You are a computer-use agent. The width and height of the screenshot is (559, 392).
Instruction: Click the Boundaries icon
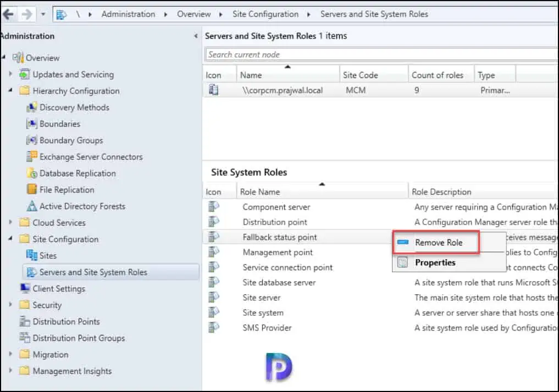[32, 124]
